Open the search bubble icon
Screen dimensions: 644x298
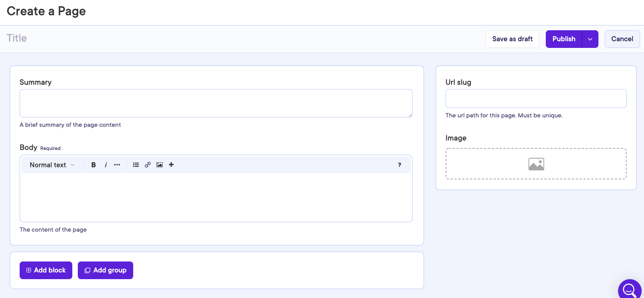tap(629, 290)
